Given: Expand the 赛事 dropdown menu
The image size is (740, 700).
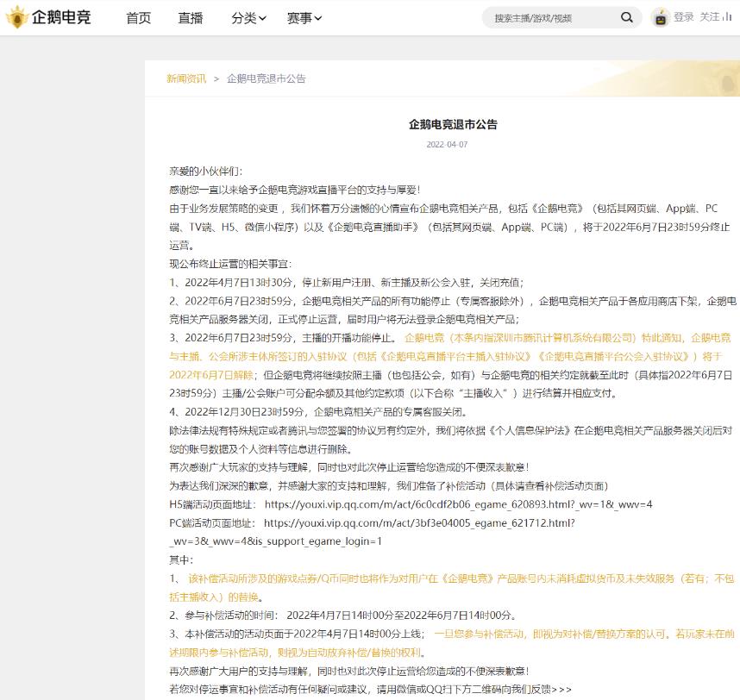Looking at the screenshot, I should point(304,18).
